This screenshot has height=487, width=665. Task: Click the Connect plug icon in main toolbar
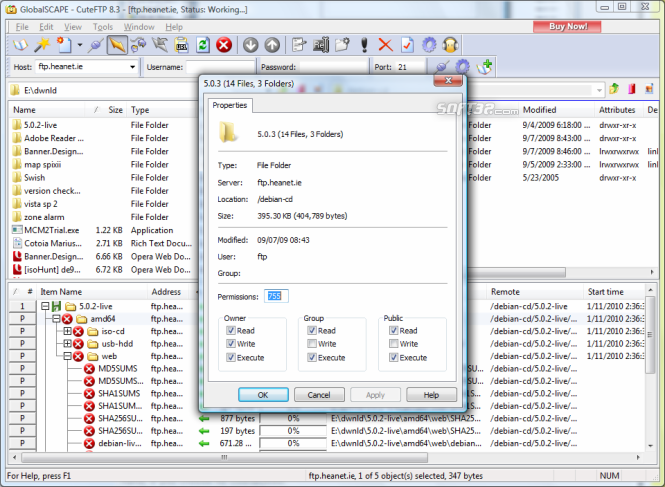click(x=95, y=45)
